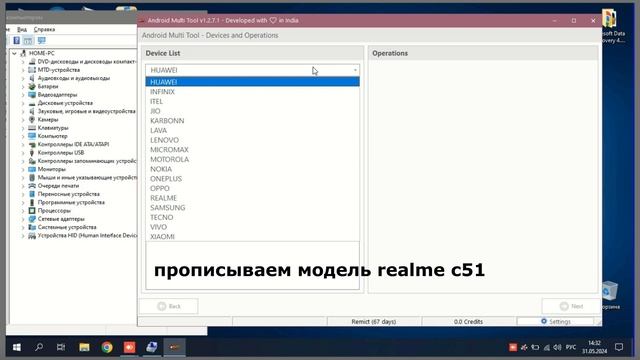Click the Remict (67 days) status entry

(x=373, y=322)
